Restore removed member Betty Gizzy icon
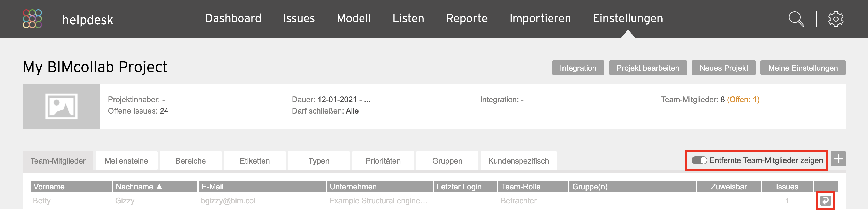The width and height of the screenshot is (868, 210). pos(825,201)
